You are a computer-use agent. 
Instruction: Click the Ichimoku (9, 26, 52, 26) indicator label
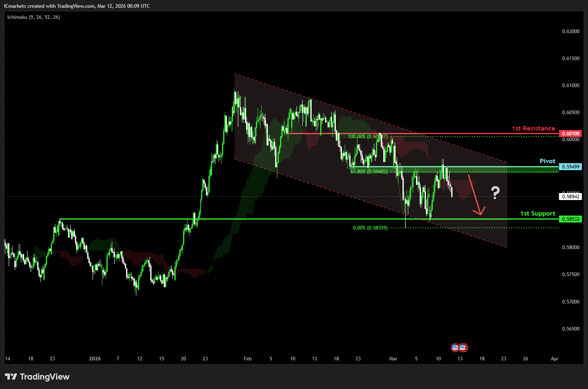pyautogui.click(x=34, y=17)
